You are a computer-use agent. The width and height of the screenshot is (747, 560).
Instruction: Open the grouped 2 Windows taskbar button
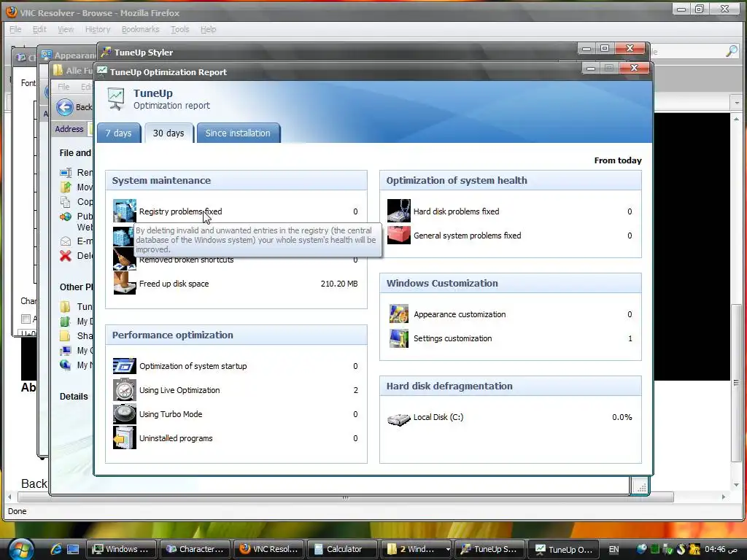[x=416, y=549]
